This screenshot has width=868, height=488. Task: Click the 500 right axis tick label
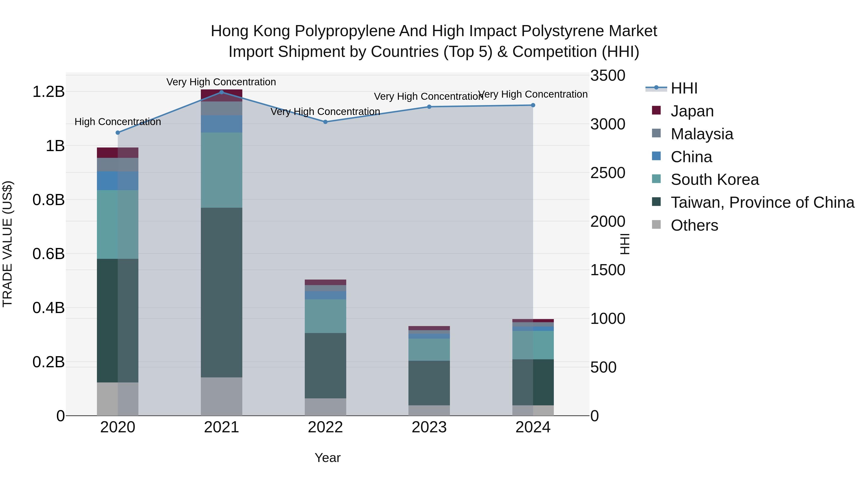click(x=604, y=367)
